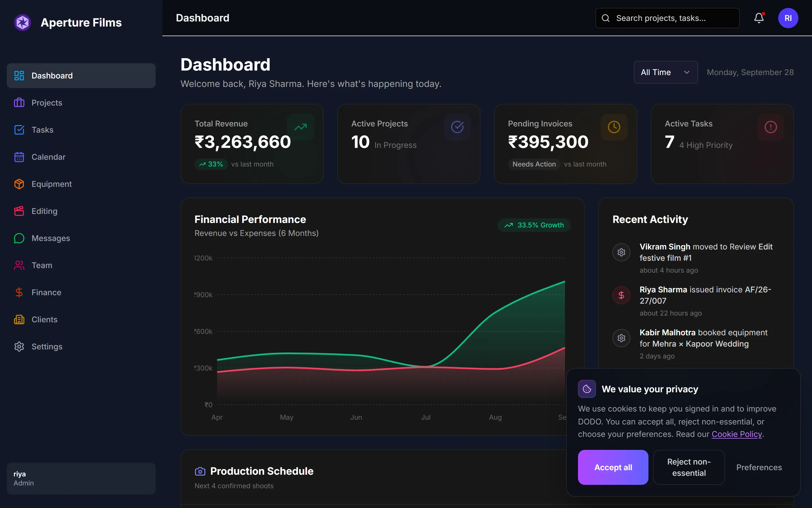Open Clients in the sidebar
812x508 pixels.
81,319
